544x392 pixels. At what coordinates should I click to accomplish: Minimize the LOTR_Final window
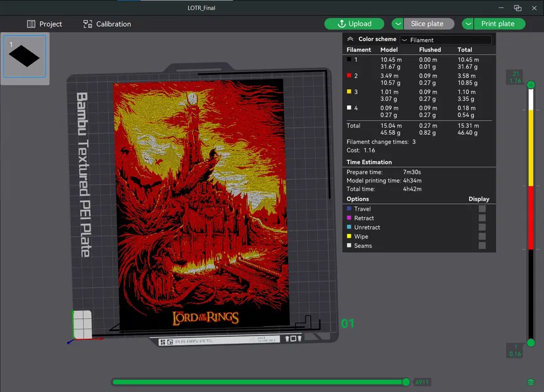[501, 8]
